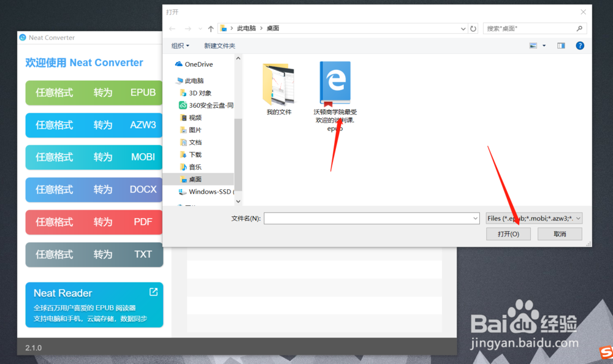Select 3D 对象 folder in tree

pyautogui.click(x=196, y=93)
